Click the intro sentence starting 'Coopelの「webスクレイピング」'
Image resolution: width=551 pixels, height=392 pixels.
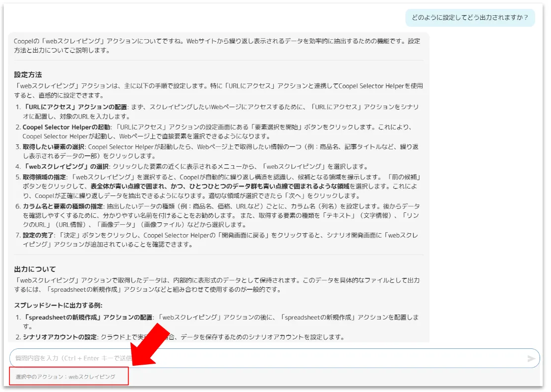coord(217,46)
